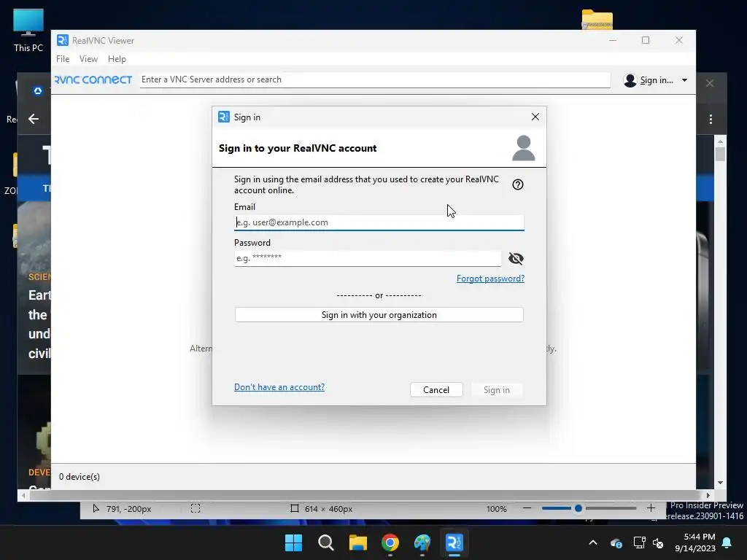
Task: Click the network display tray icon
Action: click(639, 542)
